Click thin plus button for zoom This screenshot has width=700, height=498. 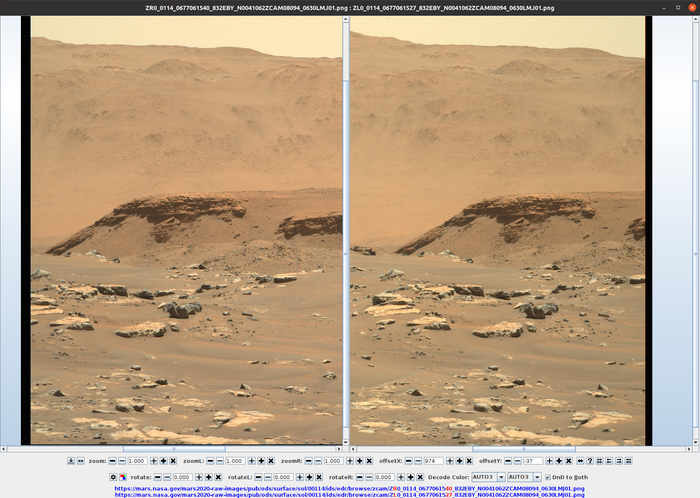click(x=154, y=461)
